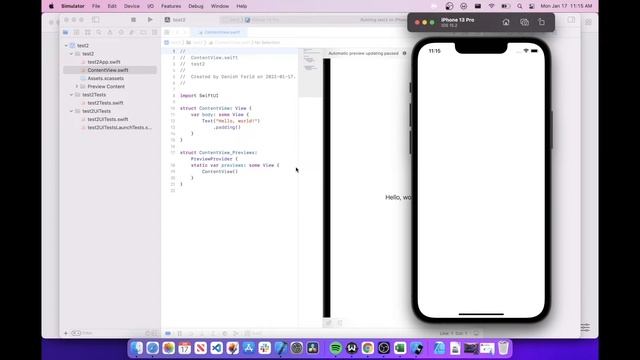Open the Help menu

coord(242,6)
